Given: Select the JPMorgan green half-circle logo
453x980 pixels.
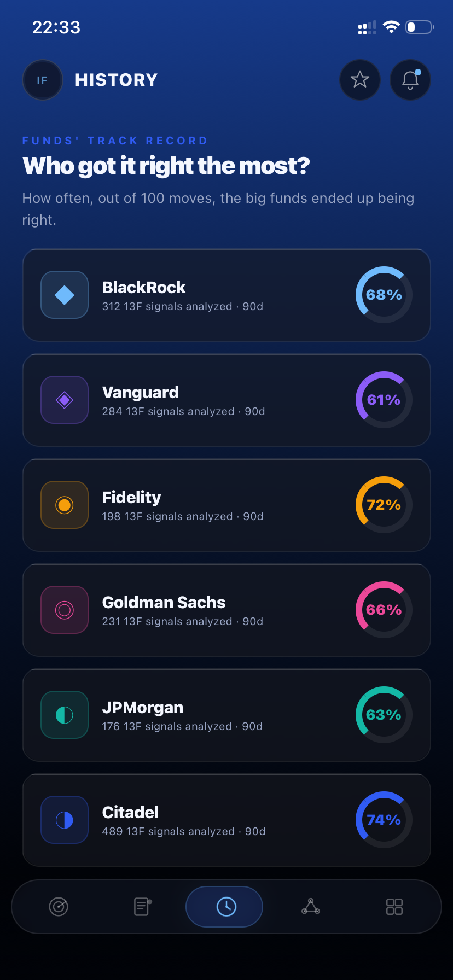Looking at the screenshot, I should 64,714.
